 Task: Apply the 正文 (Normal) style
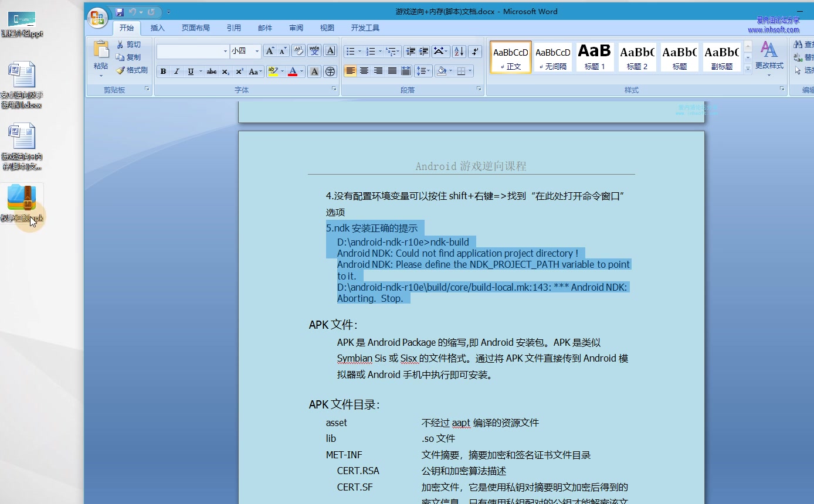click(x=511, y=57)
